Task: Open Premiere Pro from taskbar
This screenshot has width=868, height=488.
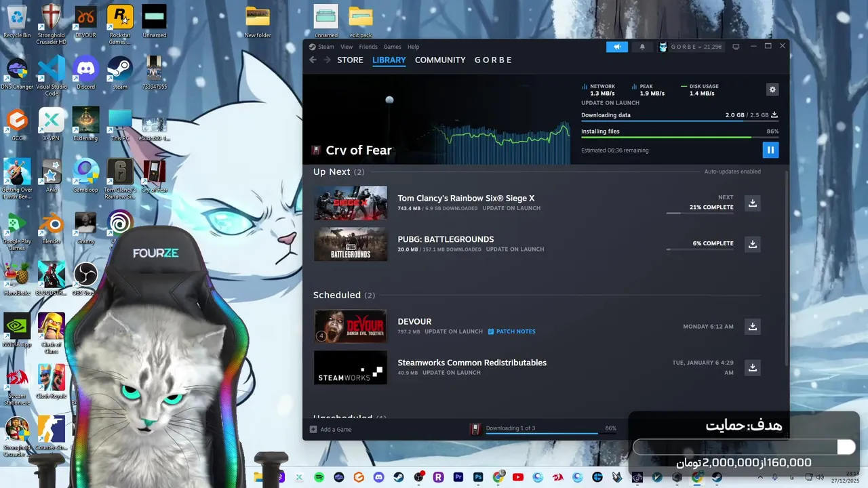Action: coord(458,477)
